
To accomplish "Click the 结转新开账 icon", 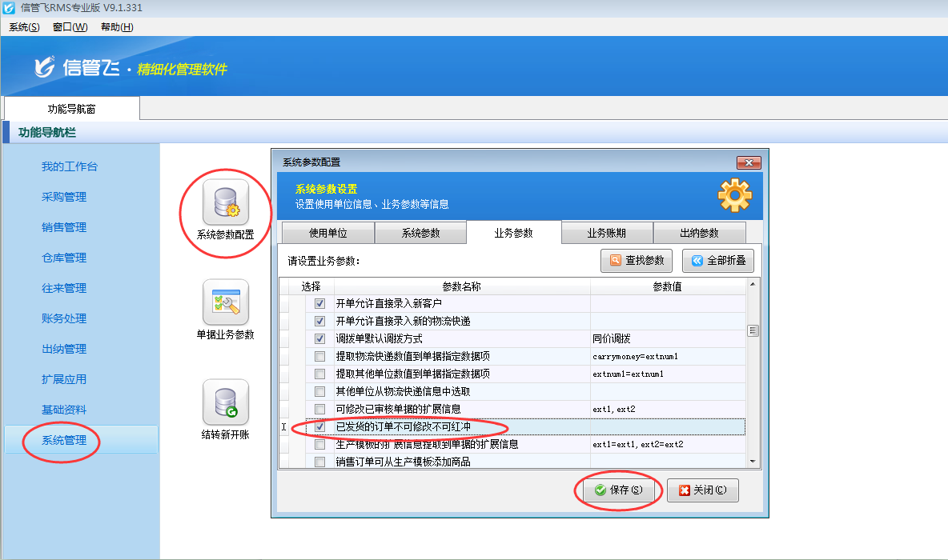I will pyautogui.click(x=225, y=402).
